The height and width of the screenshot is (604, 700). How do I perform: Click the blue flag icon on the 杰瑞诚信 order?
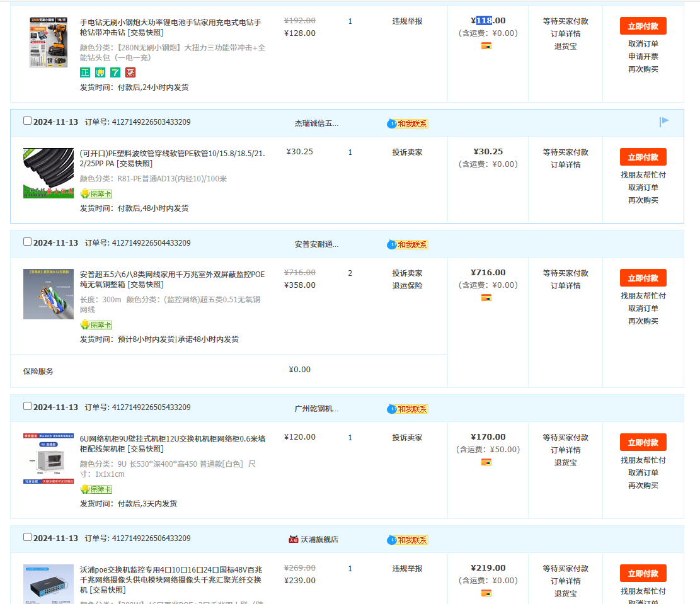tap(664, 122)
